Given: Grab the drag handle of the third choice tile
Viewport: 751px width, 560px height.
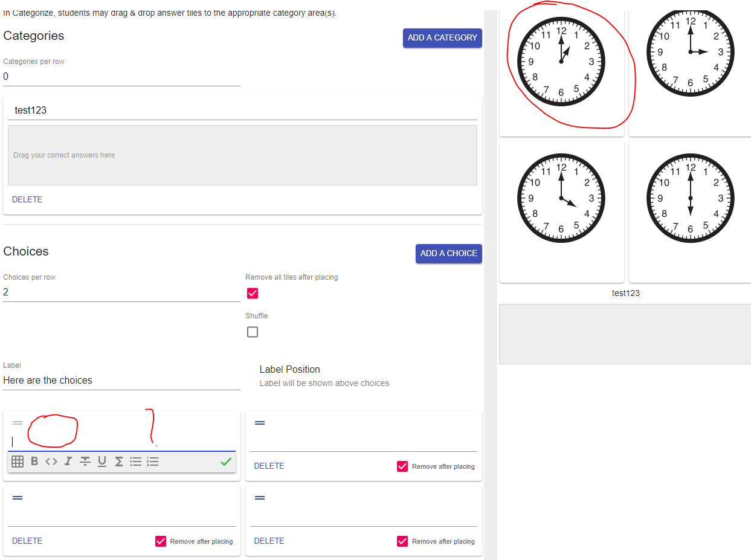Looking at the screenshot, I should [18, 498].
